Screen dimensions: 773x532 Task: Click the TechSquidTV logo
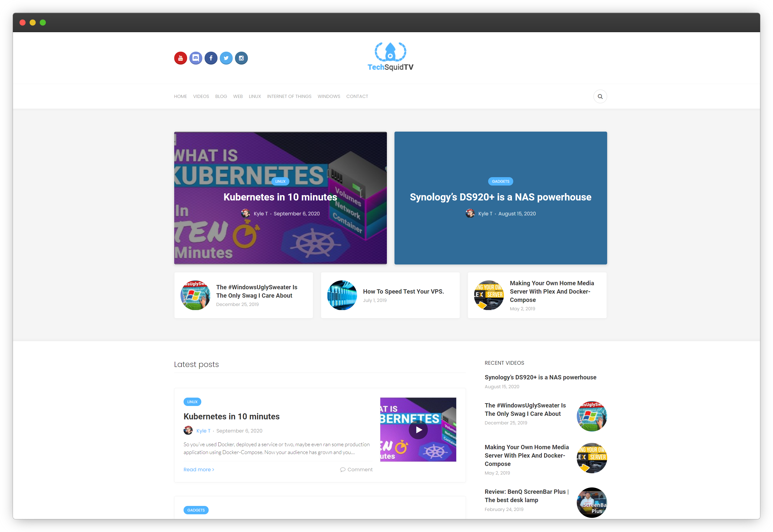pyautogui.click(x=390, y=57)
